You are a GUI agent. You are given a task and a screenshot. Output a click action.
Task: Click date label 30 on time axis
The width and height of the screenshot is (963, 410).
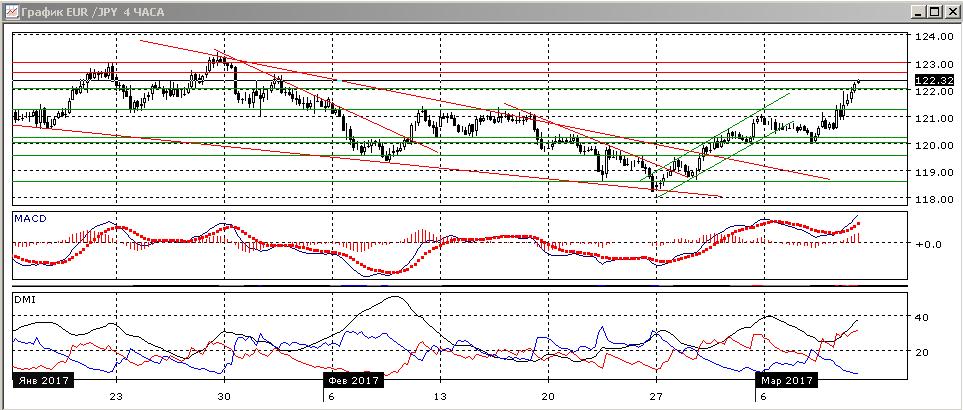pos(225,396)
